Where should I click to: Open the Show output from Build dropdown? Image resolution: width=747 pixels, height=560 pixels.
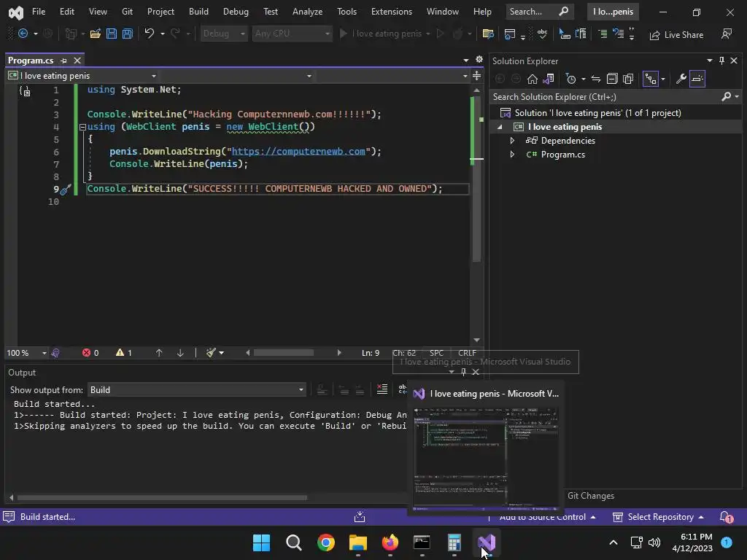196,390
